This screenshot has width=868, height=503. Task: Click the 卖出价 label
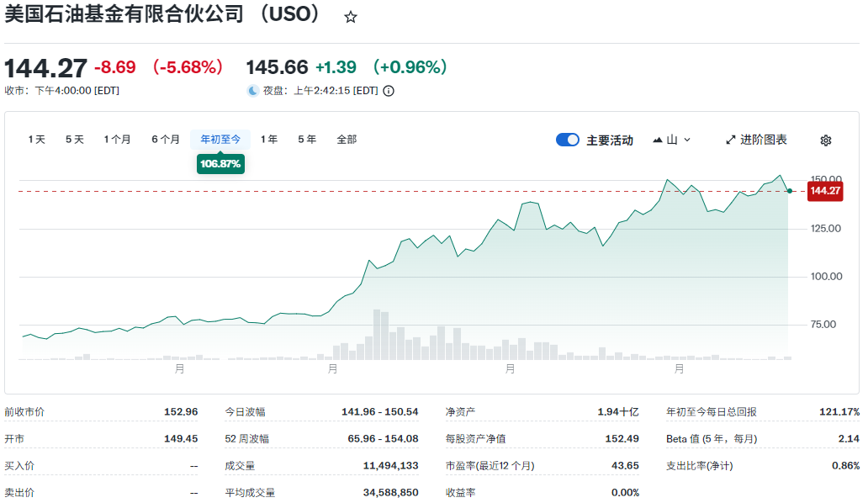(19, 493)
